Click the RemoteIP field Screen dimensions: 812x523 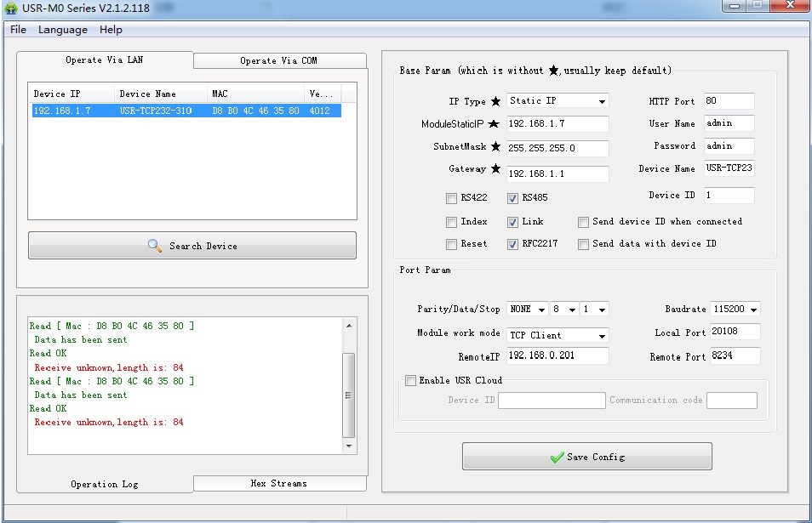[558, 355]
